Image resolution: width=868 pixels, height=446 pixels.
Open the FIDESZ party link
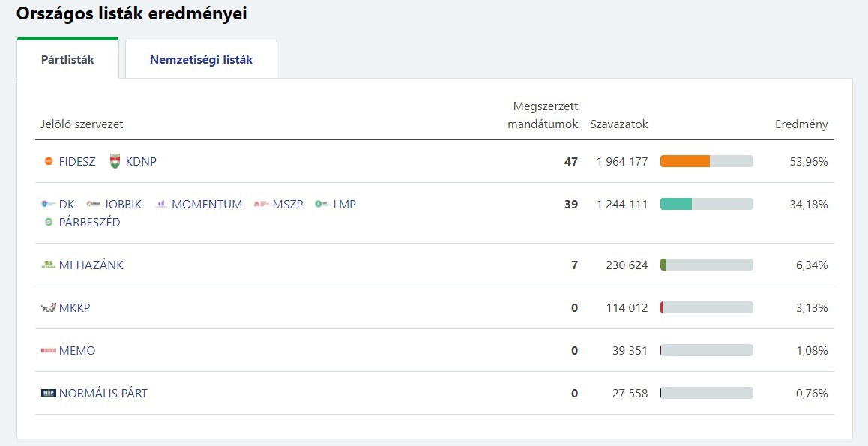coord(77,162)
